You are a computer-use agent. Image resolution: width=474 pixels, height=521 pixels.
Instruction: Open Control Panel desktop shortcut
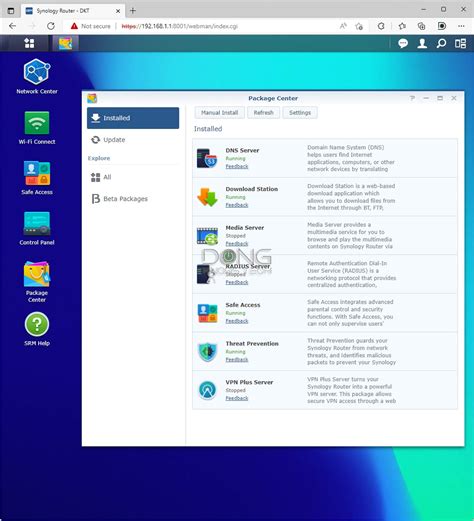[x=37, y=228]
